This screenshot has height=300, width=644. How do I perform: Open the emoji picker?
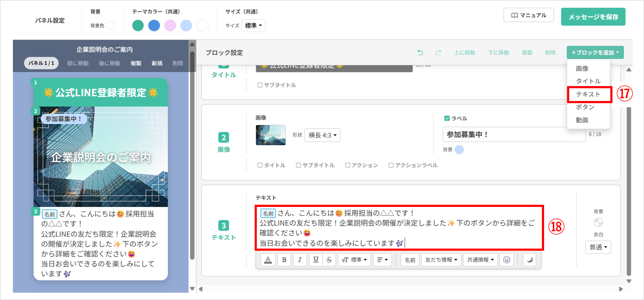coord(506,260)
